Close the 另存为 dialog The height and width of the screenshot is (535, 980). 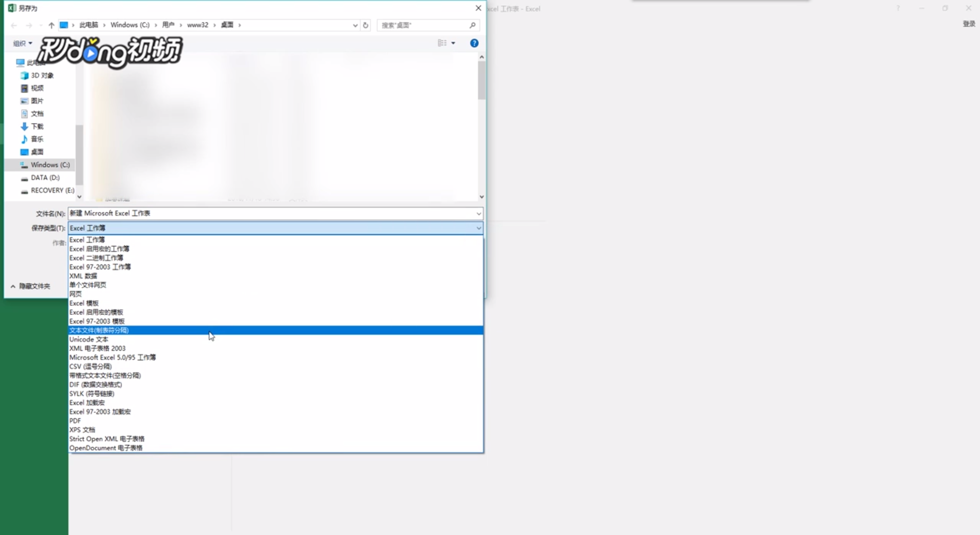coord(478,8)
